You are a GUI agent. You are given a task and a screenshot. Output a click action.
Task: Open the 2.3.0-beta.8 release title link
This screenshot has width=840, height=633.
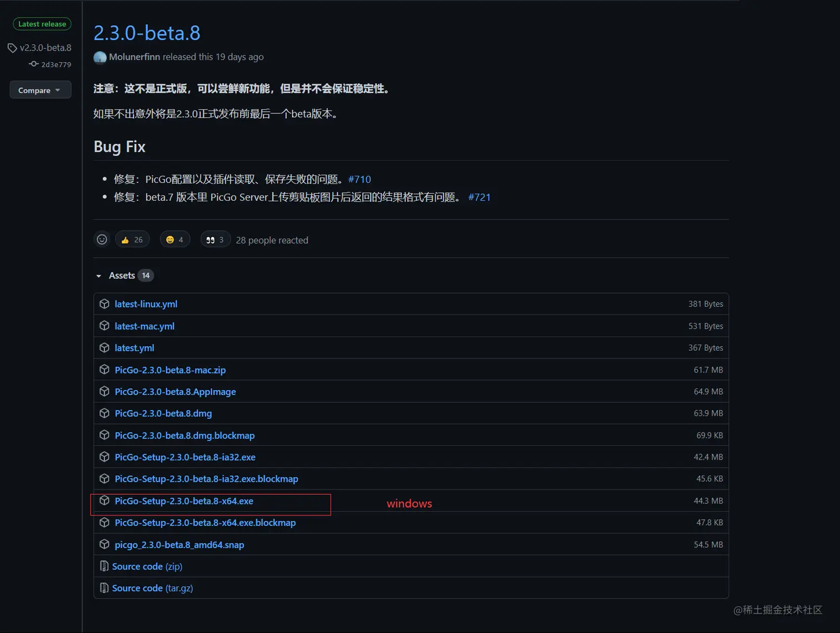(x=147, y=33)
